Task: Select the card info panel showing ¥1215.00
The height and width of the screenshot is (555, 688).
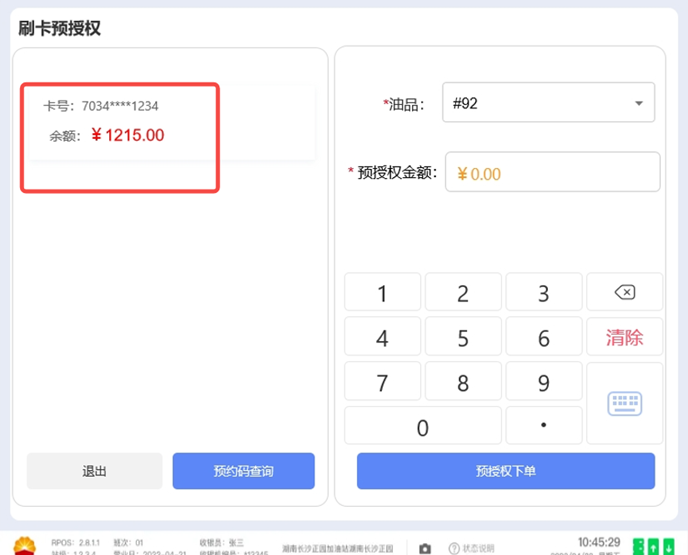Action: click(168, 122)
